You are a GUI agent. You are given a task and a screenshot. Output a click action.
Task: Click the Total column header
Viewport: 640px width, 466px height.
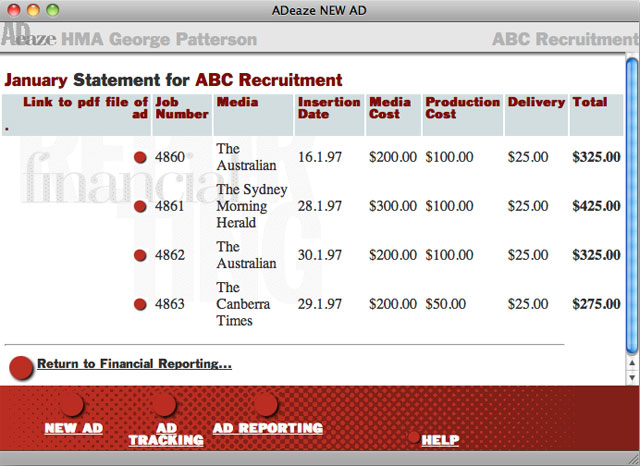pyautogui.click(x=590, y=102)
